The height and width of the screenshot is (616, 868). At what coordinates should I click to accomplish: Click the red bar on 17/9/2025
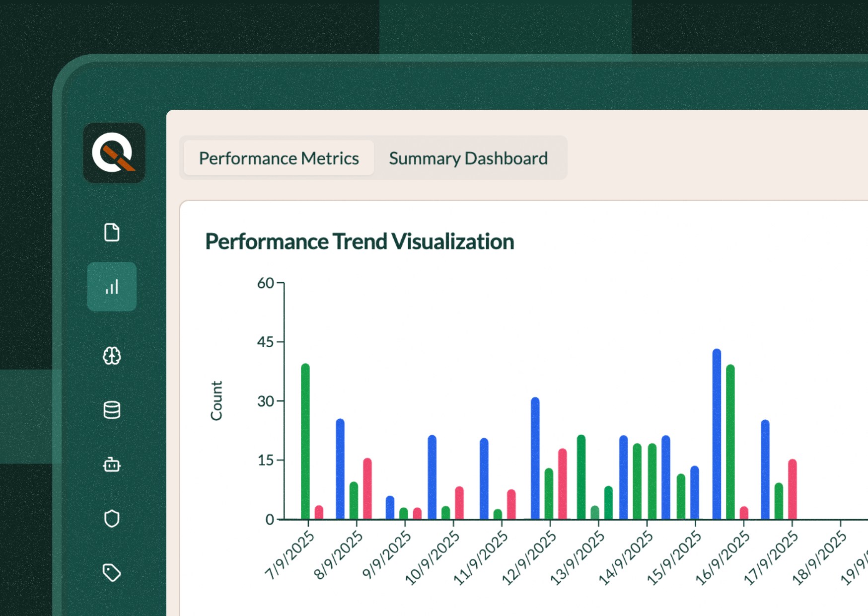tap(792, 489)
